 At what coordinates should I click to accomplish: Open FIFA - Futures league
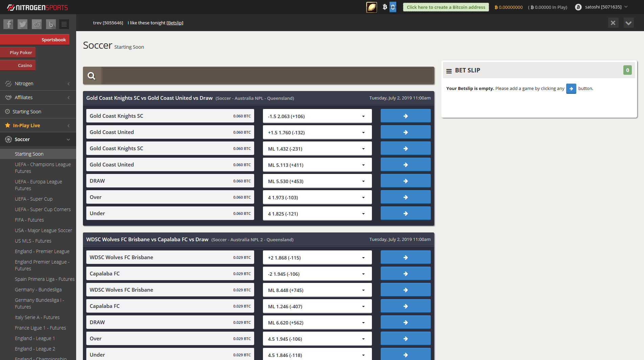29,220
